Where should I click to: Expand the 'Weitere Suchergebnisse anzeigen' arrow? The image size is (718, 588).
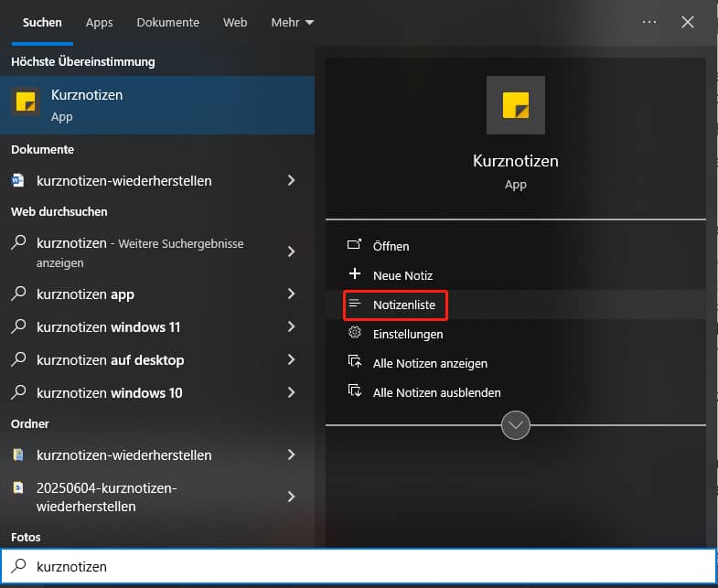click(x=291, y=251)
